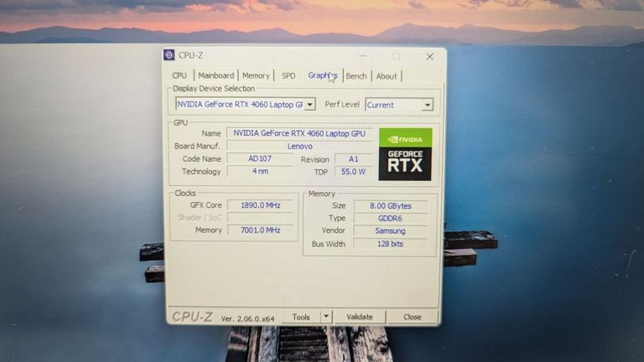The width and height of the screenshot is (644, 362).
Task: Click the 1890.0 MHz GFX Core value
Action: click(261, 204)
